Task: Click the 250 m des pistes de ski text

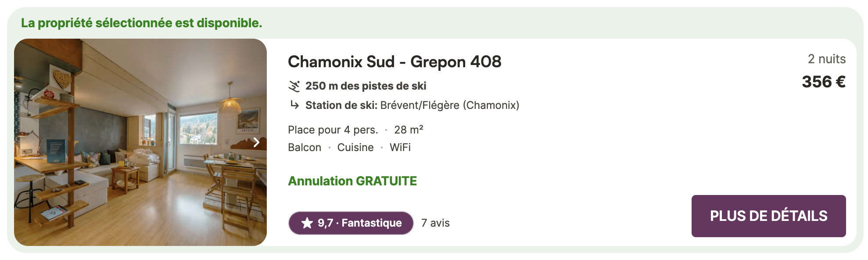Action: click(366, 86)
